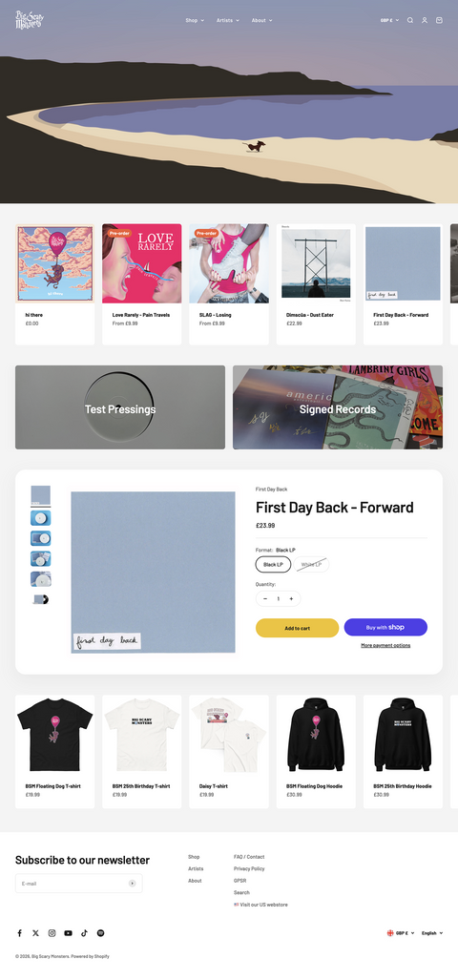Select the Black LP format option
The width and height of the screenshot is (458, 980).
click(273, 564)
